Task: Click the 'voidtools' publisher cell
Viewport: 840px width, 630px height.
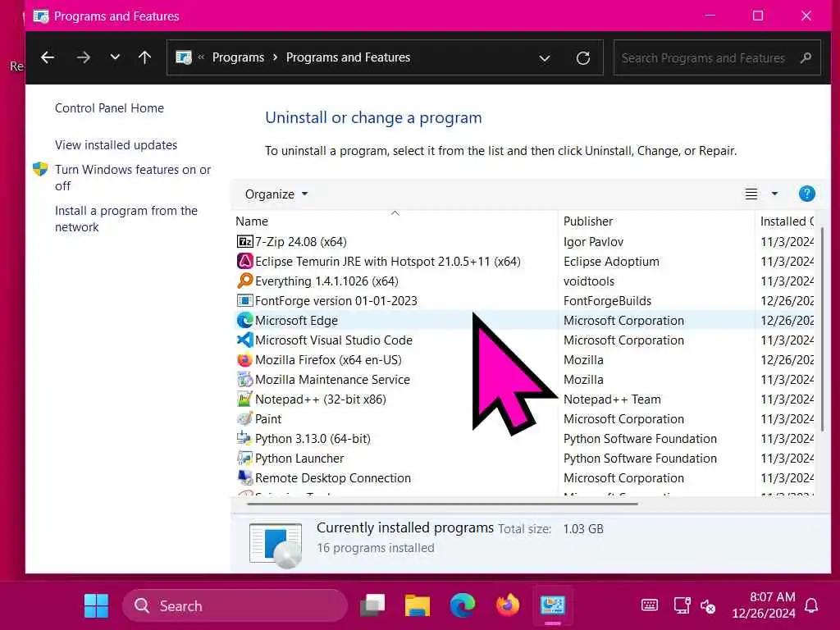Action: tap(589, 281)
